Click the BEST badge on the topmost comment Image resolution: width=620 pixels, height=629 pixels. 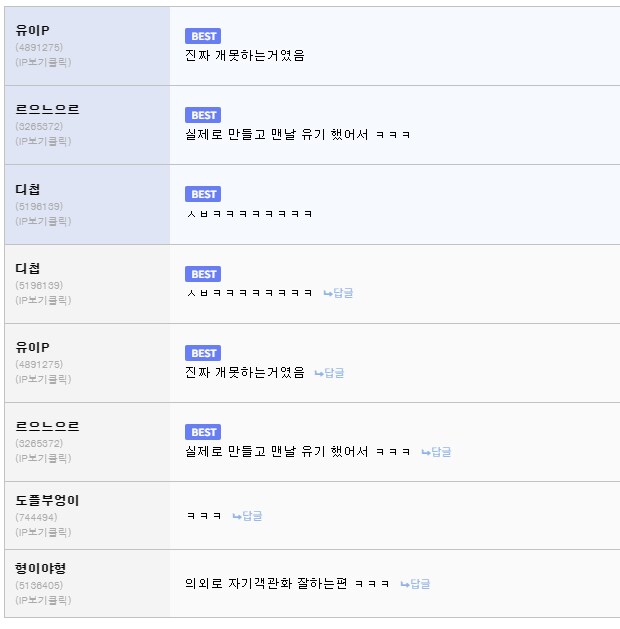pyautogui.click(x=203, y=36)
